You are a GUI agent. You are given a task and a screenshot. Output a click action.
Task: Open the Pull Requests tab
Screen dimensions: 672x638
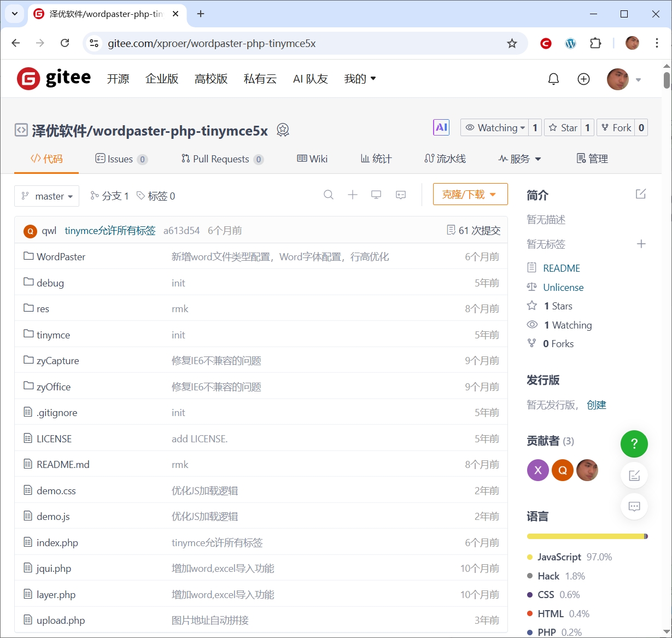coord(221,159)
